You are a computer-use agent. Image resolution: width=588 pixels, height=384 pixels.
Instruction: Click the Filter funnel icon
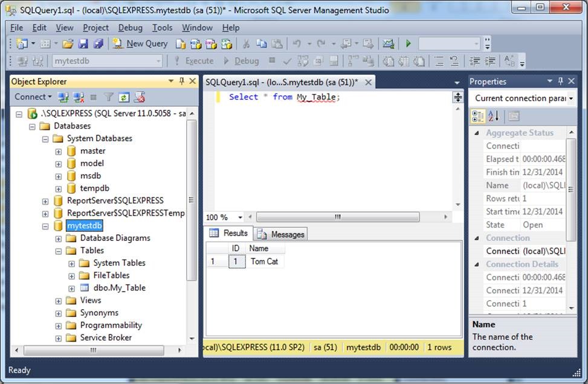pyautogui.click(x=109, y=97)
